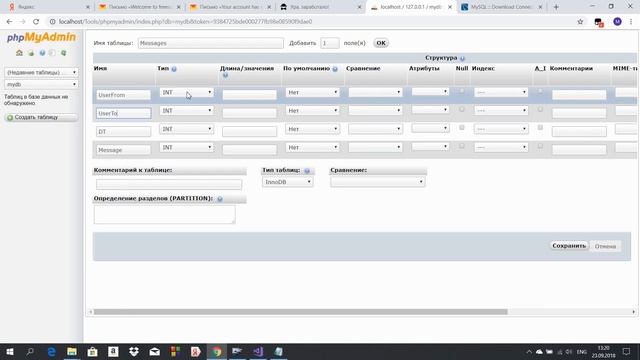Open Visual Studio from the taskbar
This screenshot has height=360, width=640.
click(x=258, y=351)
